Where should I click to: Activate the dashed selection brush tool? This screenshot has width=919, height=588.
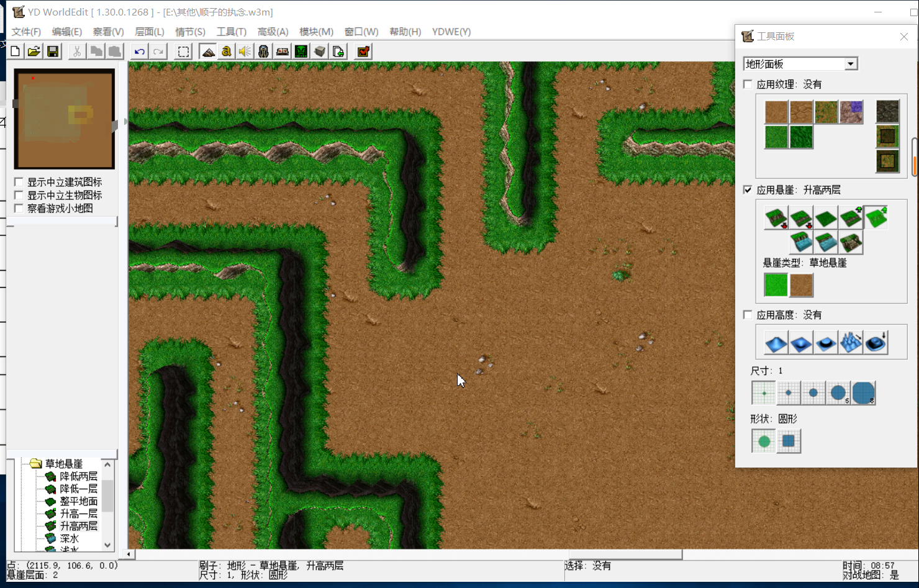[183, 52]
